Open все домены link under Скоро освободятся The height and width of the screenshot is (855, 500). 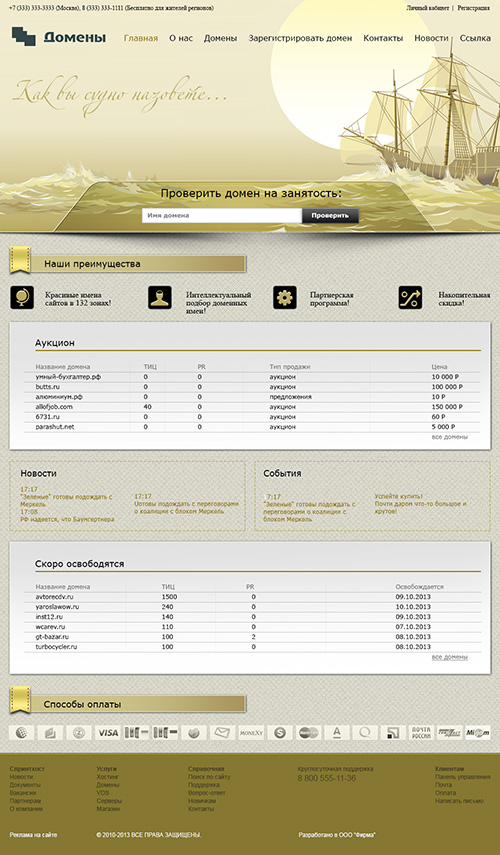(450, 657)
